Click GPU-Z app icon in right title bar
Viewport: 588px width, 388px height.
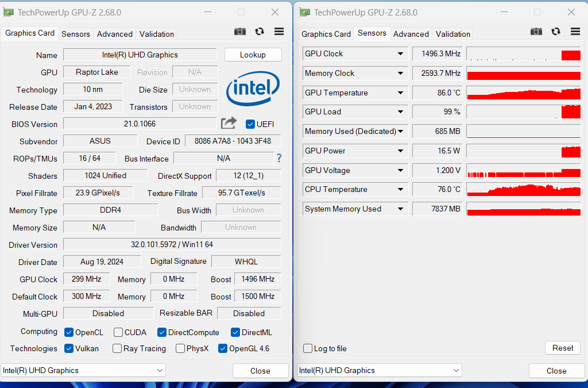click(305, 13)
